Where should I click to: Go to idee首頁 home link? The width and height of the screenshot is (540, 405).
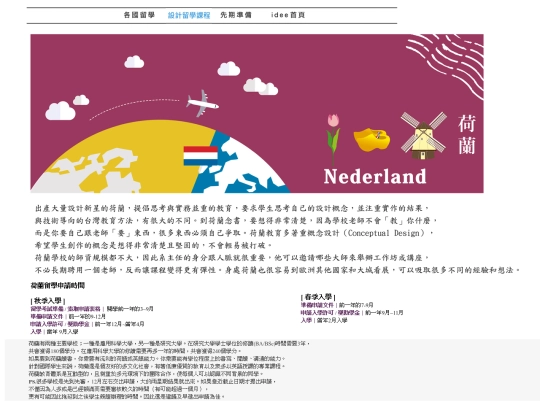click(x=288, y=15)
